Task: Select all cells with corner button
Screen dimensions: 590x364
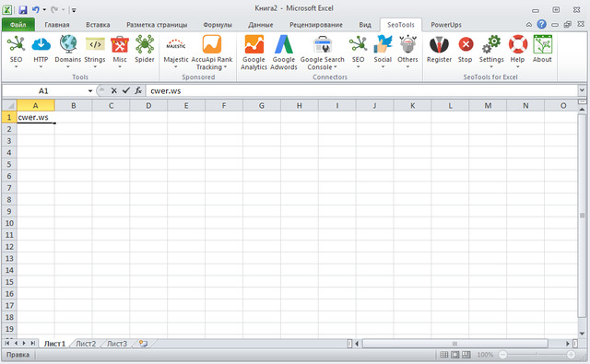Action: tap(9, 105)
